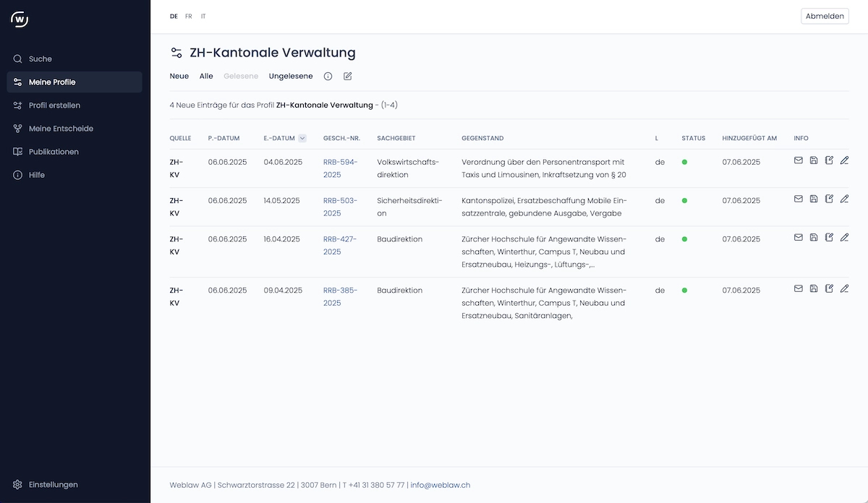Click the envelope icon for RRB-385-2025
The image size is (868, 503).
[799, 288]
